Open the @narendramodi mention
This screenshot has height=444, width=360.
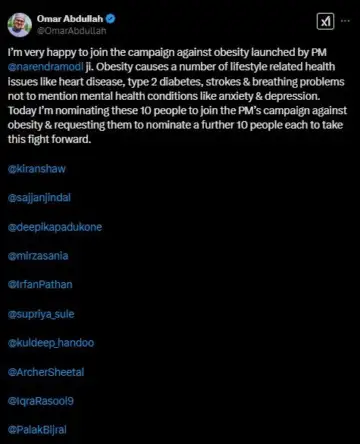click(45, 67)
